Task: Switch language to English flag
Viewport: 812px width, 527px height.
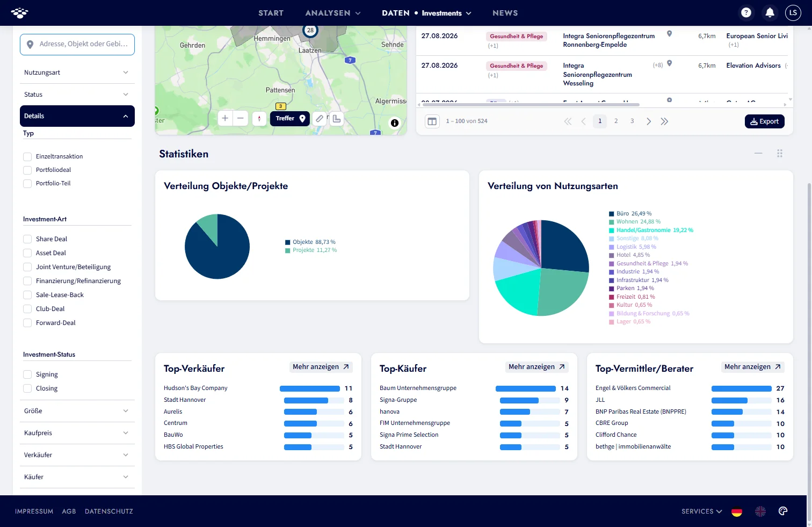Action: [760, 511]
